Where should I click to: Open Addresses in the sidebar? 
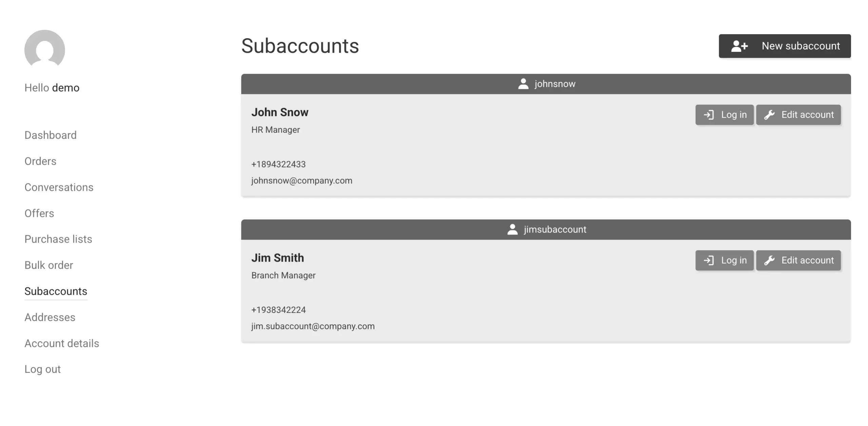[x=50, y=318]
